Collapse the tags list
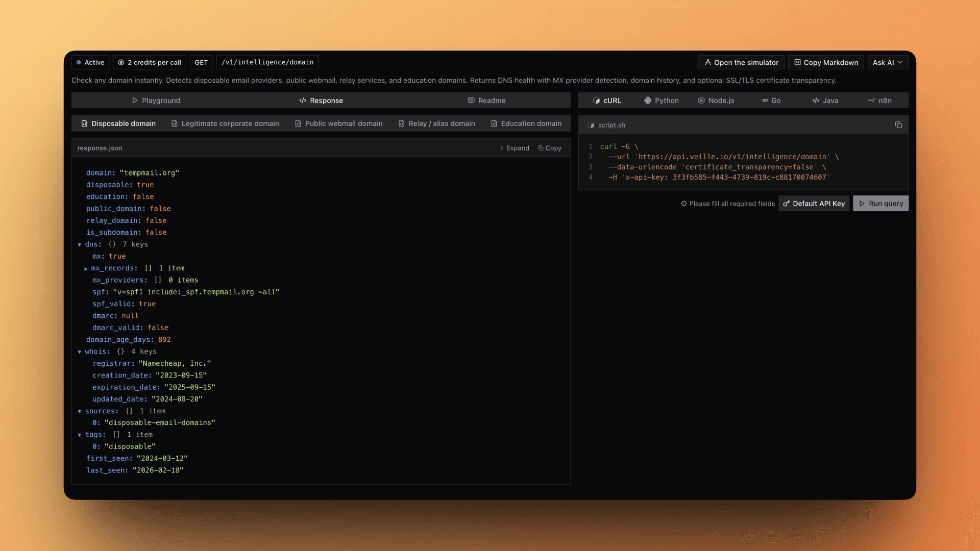This screenshot has width=980, height=551. [80, 435]
